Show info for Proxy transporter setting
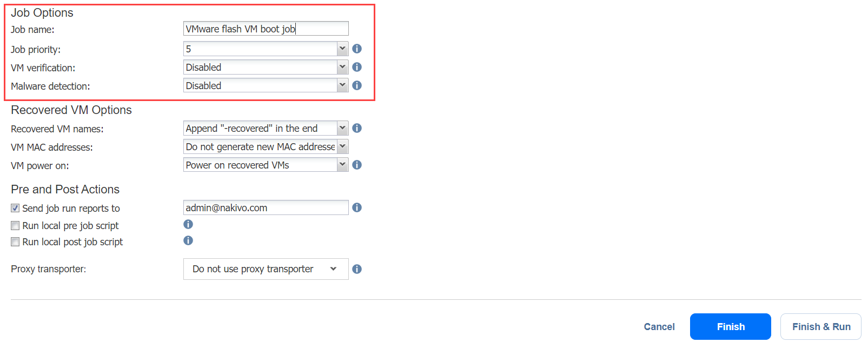The height and width of the screenshot is (349, 868). 357,269
